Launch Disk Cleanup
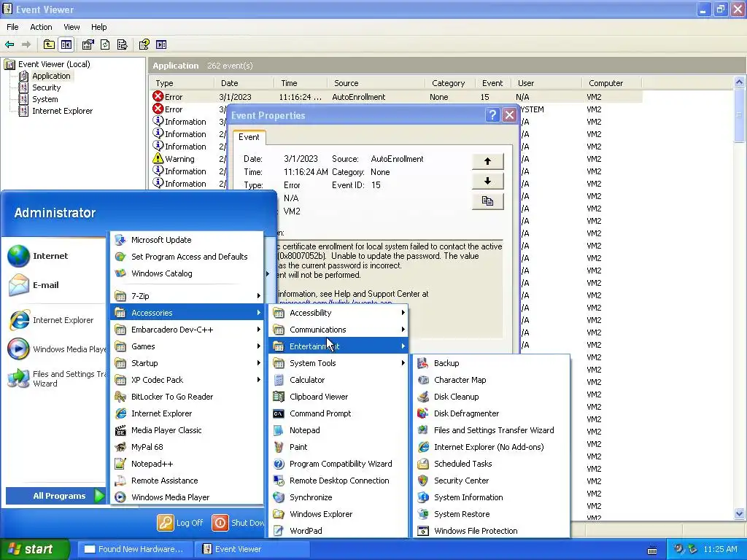This screenshot has width=747, height=560. coord(492,397)
